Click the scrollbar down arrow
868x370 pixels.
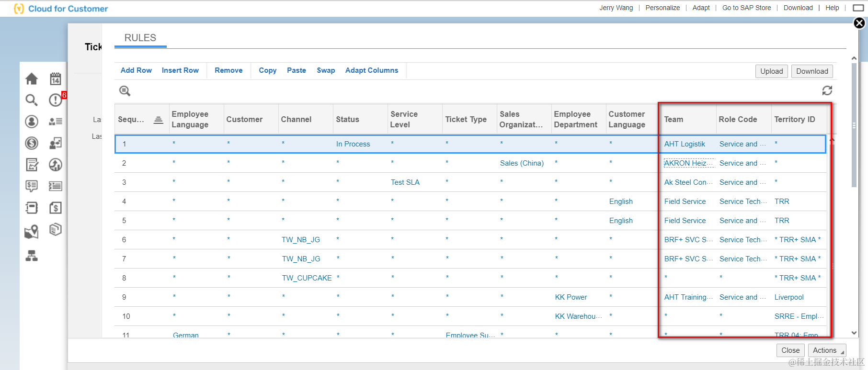coord(854,333)
